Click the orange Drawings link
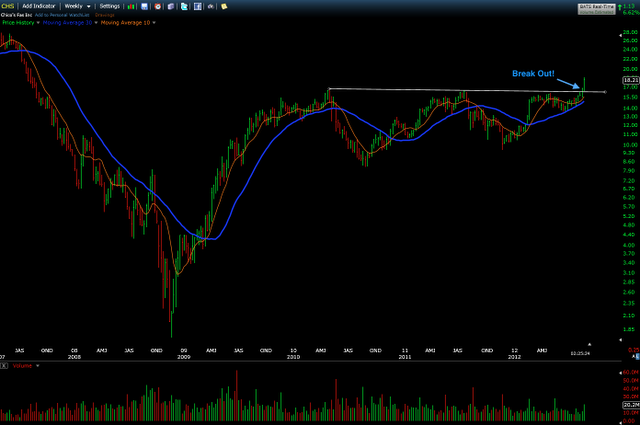This screenshot has width=640, height=425. click(x=104, y=15)
